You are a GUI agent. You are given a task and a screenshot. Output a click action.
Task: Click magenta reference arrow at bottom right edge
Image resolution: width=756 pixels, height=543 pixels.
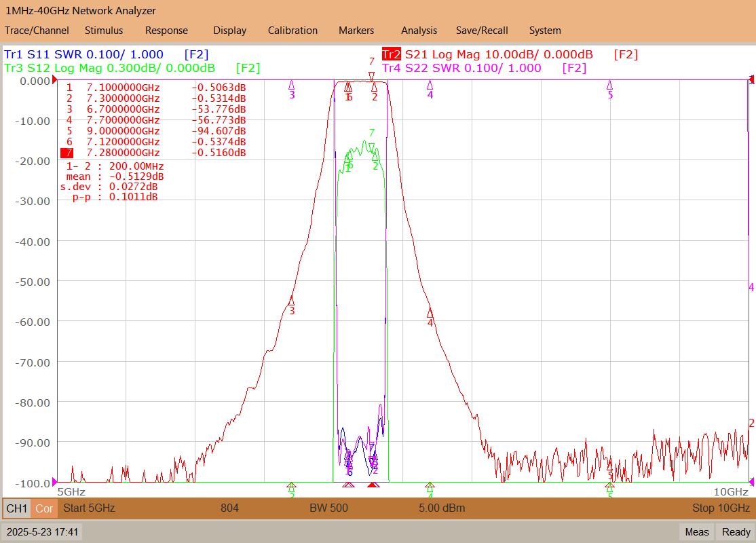[x=752, y=481]
